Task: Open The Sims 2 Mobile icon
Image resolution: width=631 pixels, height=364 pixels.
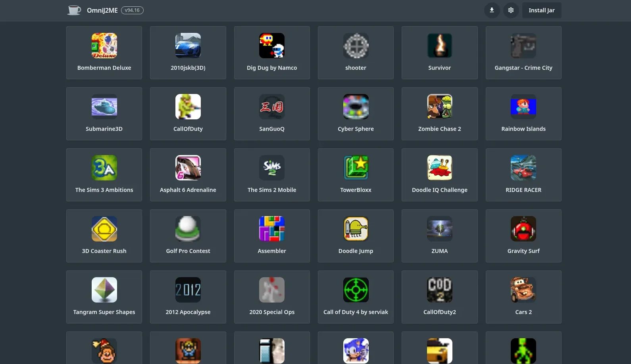Action: coord(272,168)
